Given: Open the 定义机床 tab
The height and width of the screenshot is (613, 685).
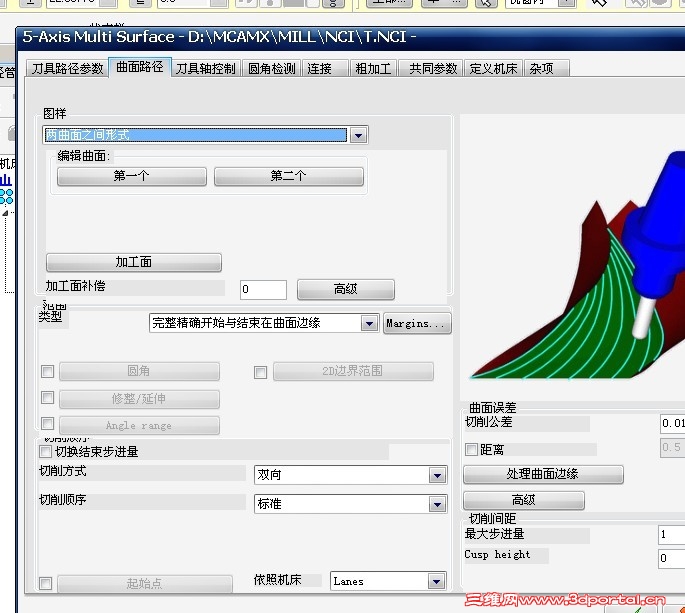Looking at the screenshot, I should (x=493, y=69).
